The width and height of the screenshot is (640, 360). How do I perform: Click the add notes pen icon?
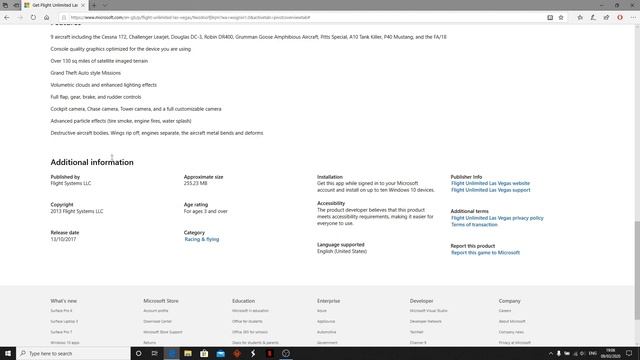(593, 18)
